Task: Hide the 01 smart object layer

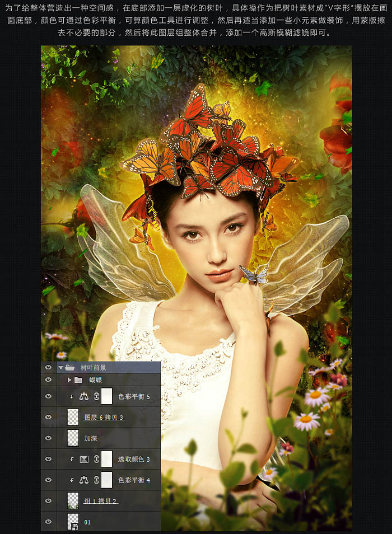Action: tap(48, 522)
